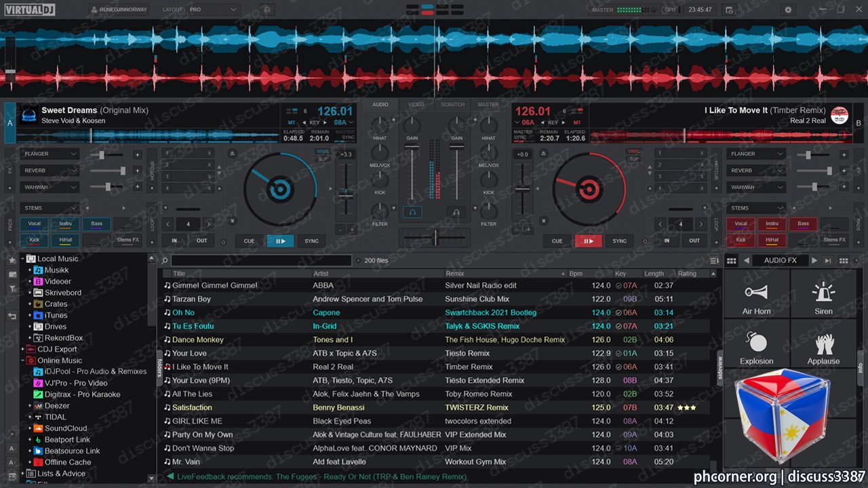
Task: Click the play/pause button on deck B
Action: 588,241
